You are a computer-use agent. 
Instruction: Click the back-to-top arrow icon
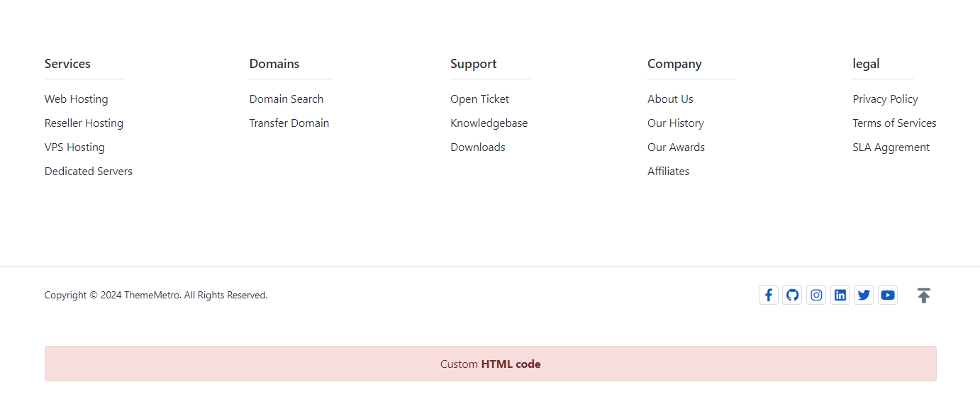pos(923,296)
